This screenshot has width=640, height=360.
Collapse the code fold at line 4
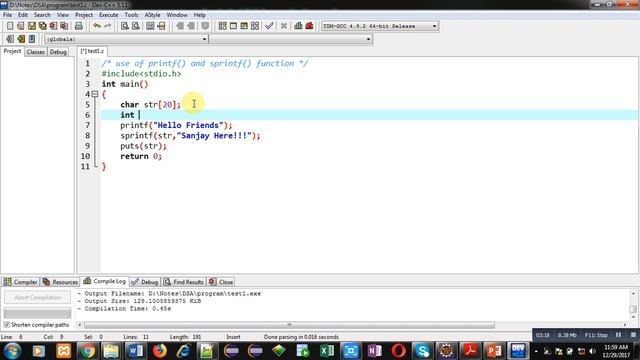click(x=95, y=94)
